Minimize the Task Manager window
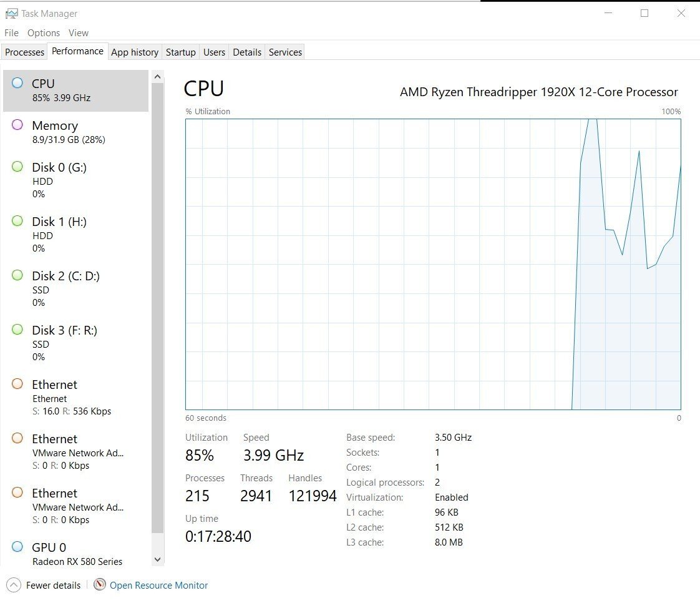The width and height of the screenshot is (700, 603). [x=608, y=13]
